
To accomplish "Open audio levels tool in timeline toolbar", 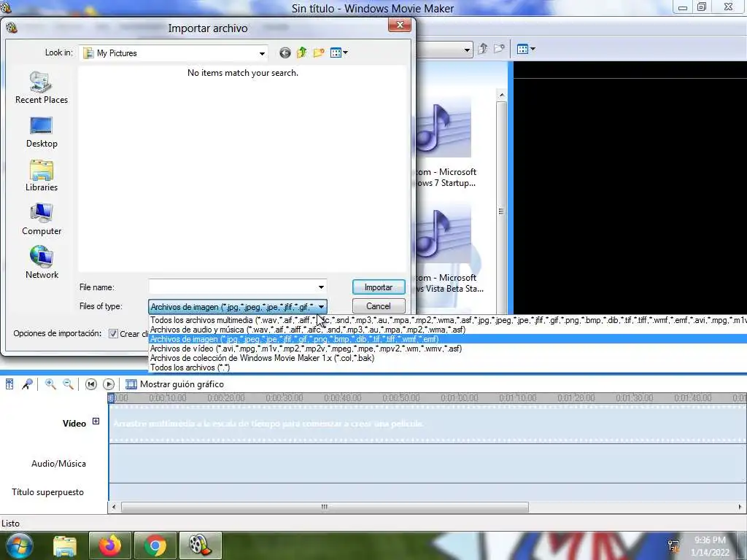I will coord(9,384).
